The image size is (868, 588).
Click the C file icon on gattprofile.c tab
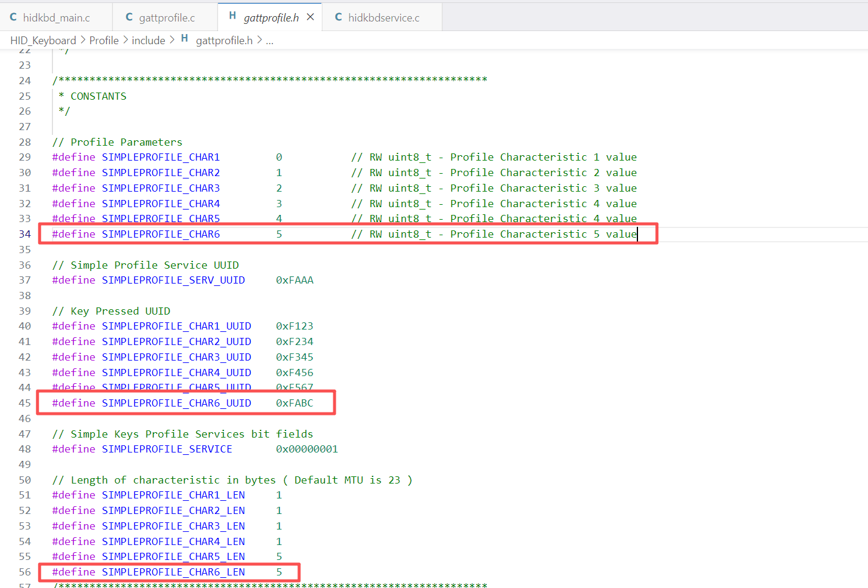[x=129, y=17]
